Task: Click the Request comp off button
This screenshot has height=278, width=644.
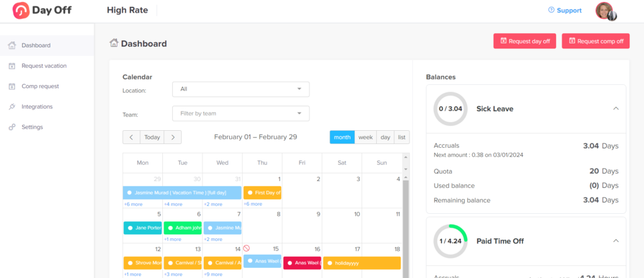Action: click(595, 42)
